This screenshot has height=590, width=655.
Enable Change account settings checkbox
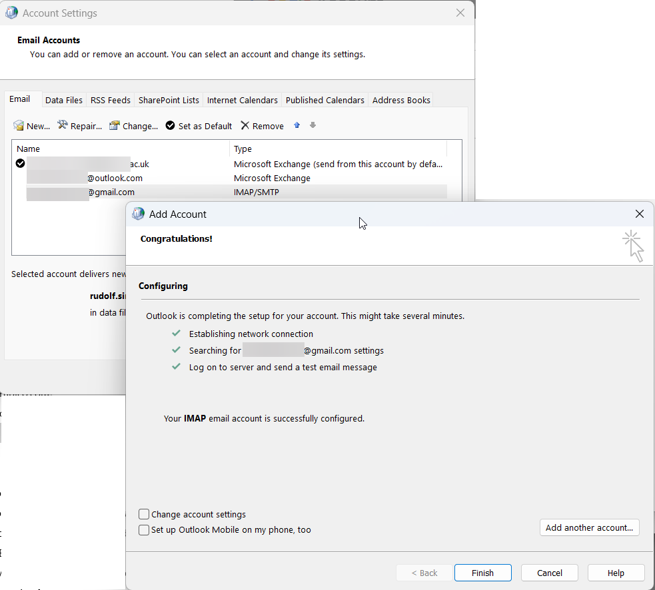(x=144, y=514)
